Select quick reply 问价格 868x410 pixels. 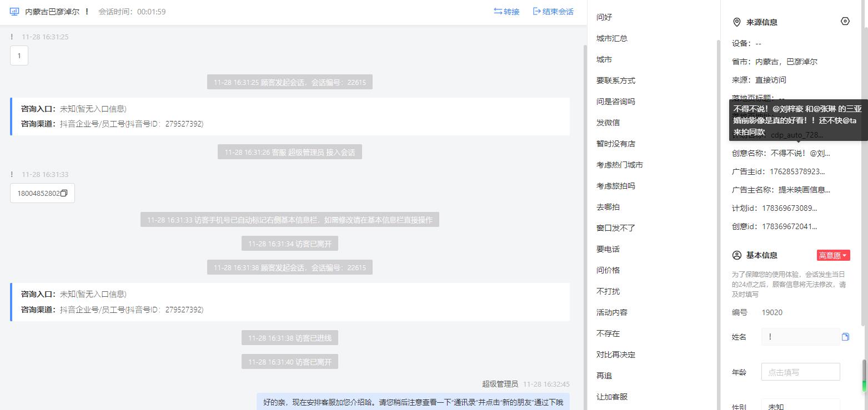click(x=608, y=270)
